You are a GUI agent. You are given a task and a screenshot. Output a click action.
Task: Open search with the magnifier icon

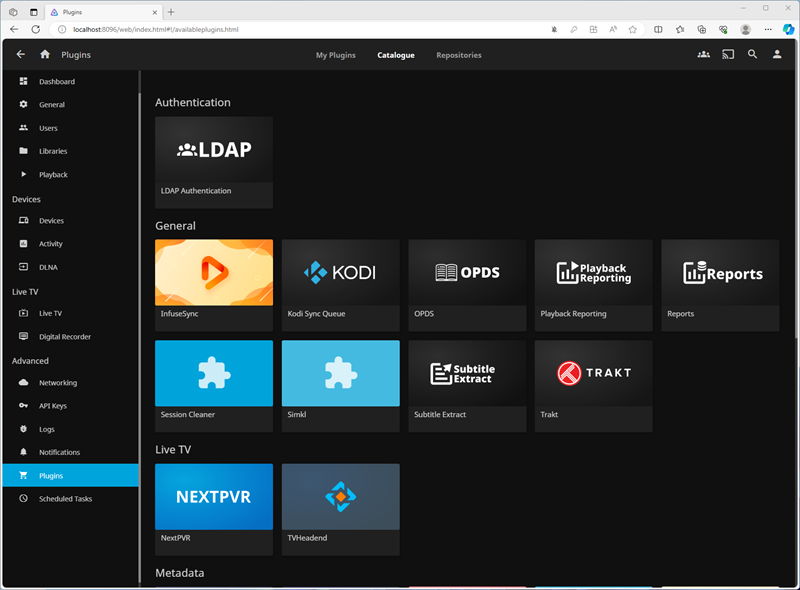point(752,55)
